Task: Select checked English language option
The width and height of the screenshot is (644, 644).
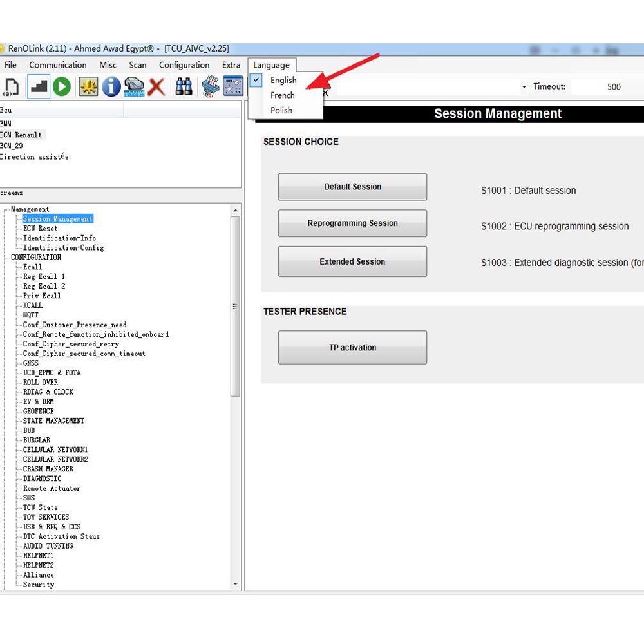Action: (x=283, y=80)
